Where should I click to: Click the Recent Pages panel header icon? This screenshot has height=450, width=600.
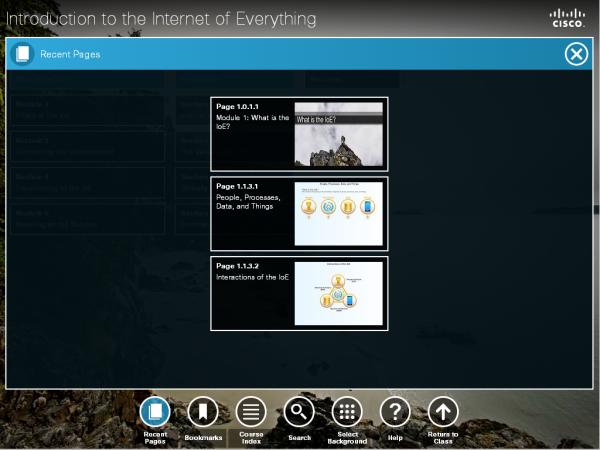[22, 54]
